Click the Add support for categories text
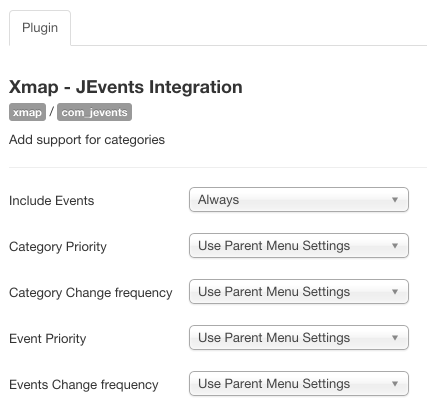427x420 pixels. click(x=87, y=140)
